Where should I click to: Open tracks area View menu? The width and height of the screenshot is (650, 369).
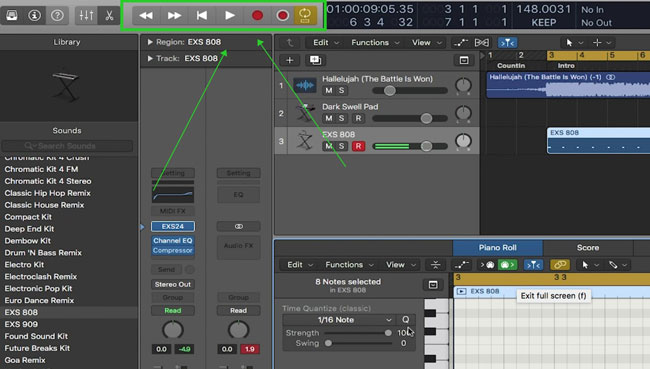[x=427, y=42]
